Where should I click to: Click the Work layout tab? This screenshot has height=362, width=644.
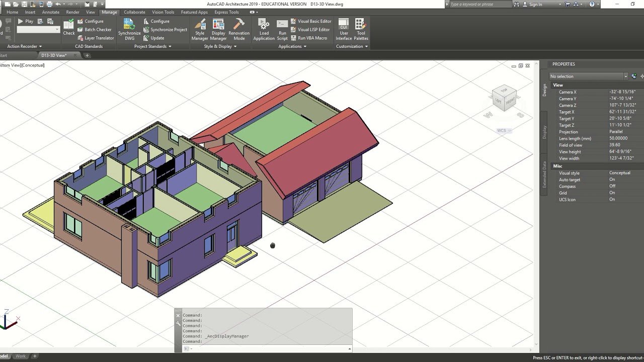21,356
